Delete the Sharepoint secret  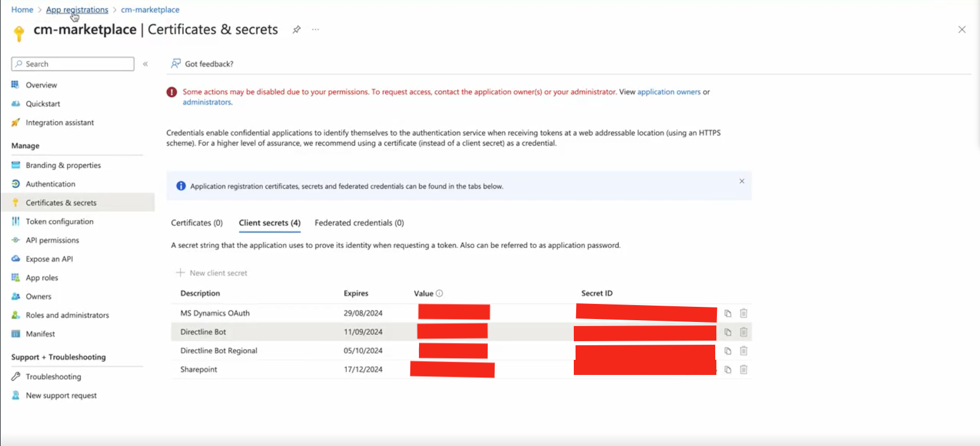click(743, 369)
